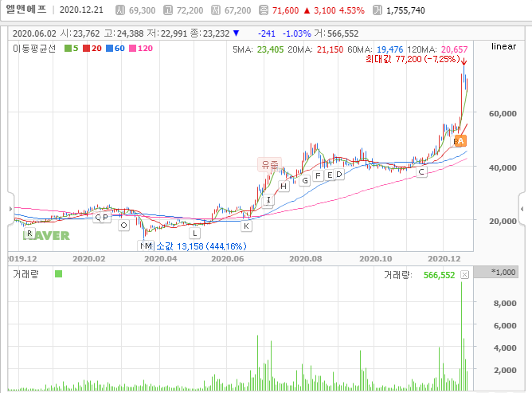Toggle the pink 120-day moving average
532x393 pixels.
[141, 49]
